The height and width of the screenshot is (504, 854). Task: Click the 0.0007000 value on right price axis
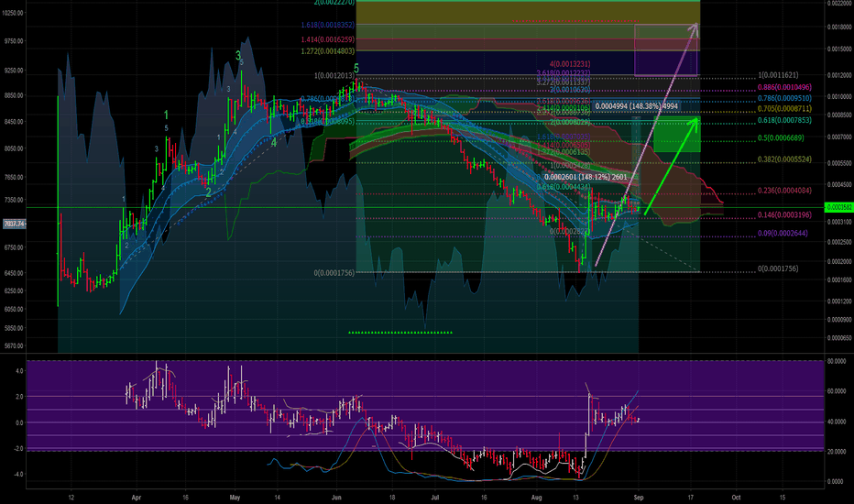coord(840,137)
